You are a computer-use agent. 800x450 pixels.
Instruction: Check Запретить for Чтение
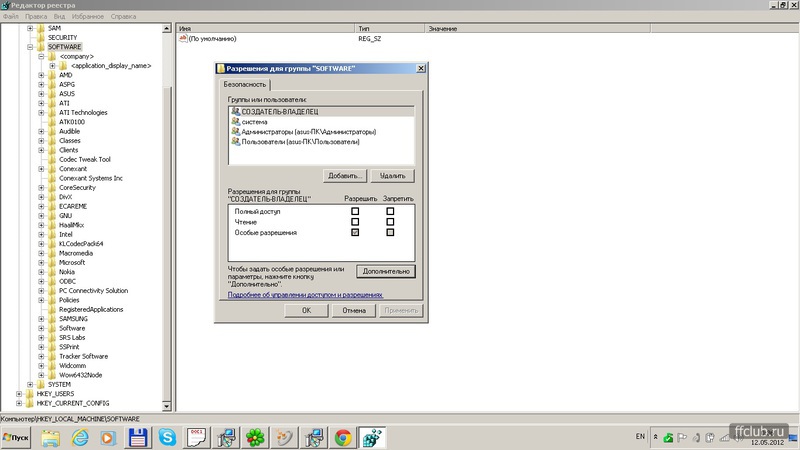point(390,222)
